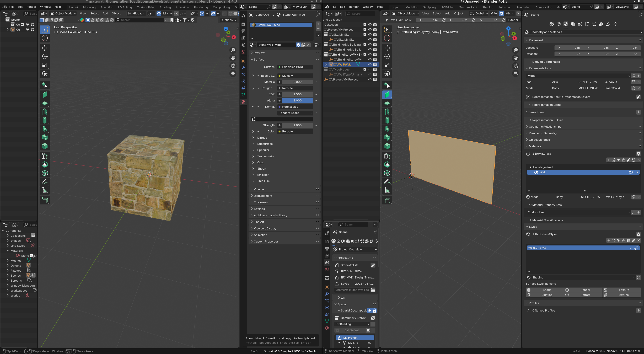Image resolution: width=644 pixels, height=354 pixels.
Task: Toggle camera view in right viewport
Action: (516, 66)
